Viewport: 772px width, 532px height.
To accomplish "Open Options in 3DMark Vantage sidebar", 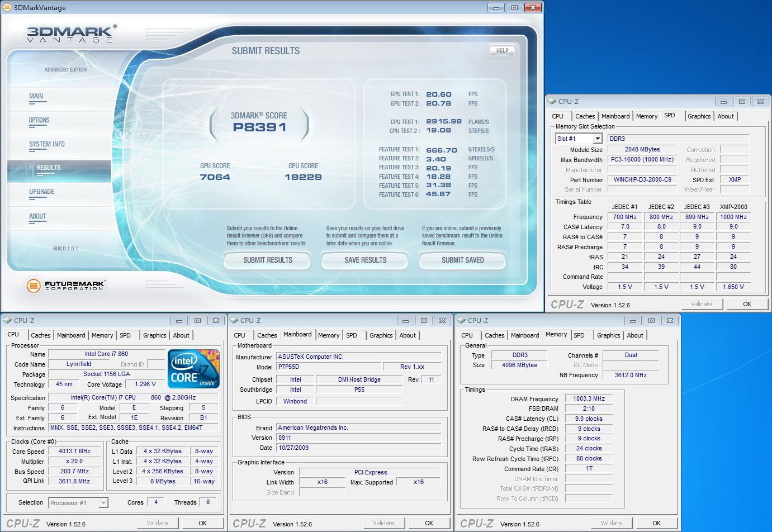I will [39, 120].
